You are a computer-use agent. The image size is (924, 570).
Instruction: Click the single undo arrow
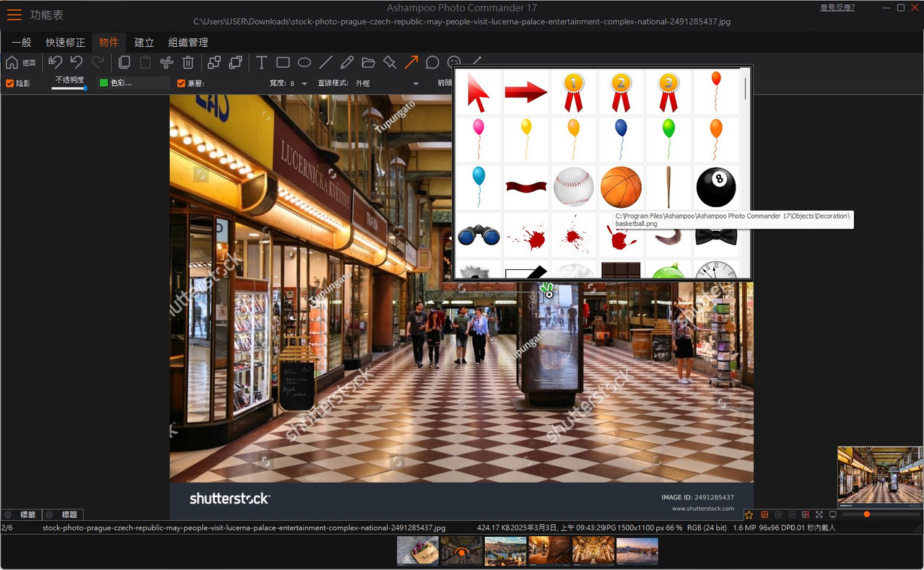[x=77, y=63]
